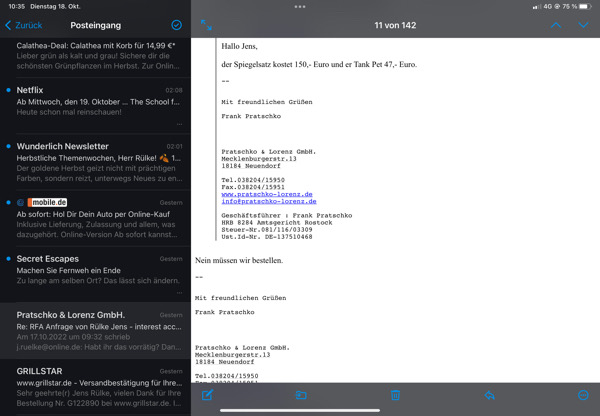This screenshot has height=416, width=600.
Task: Move message to folder icon
Action: [x=301, y=395]
